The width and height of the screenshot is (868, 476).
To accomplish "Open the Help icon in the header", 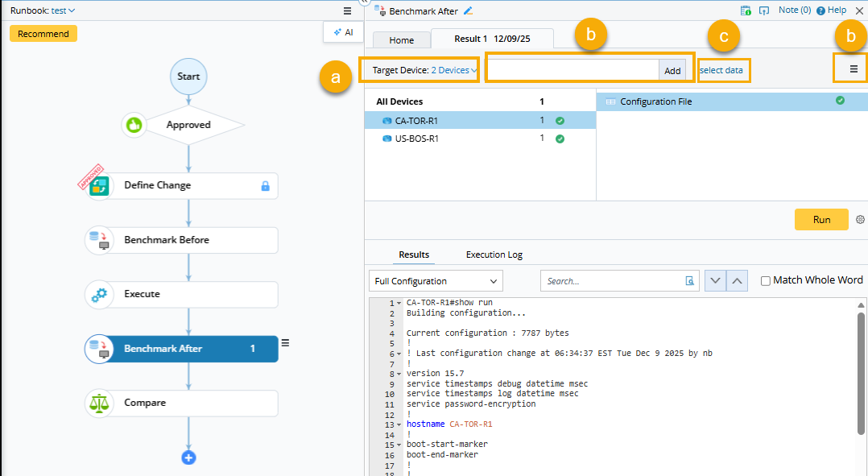I will (820, 10).
